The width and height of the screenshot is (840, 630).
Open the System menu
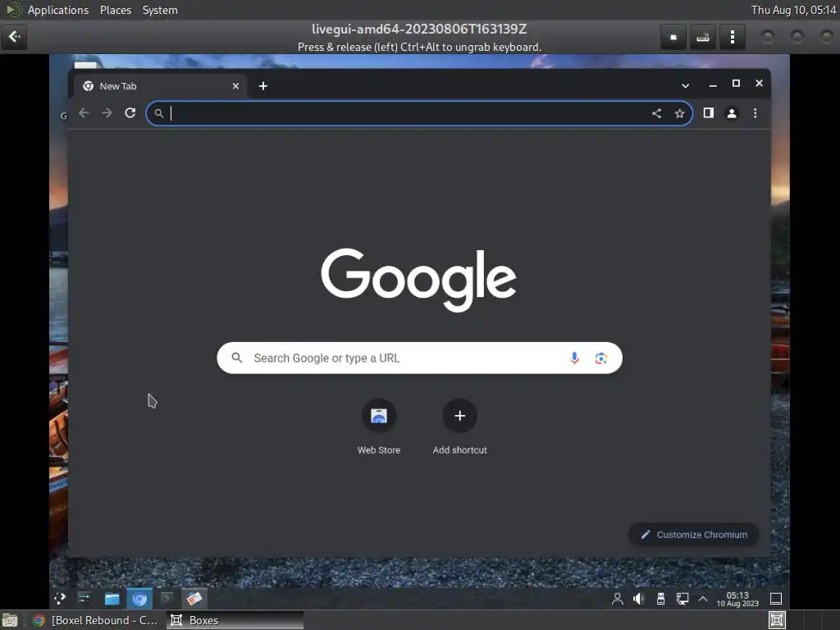click(160, 10)
